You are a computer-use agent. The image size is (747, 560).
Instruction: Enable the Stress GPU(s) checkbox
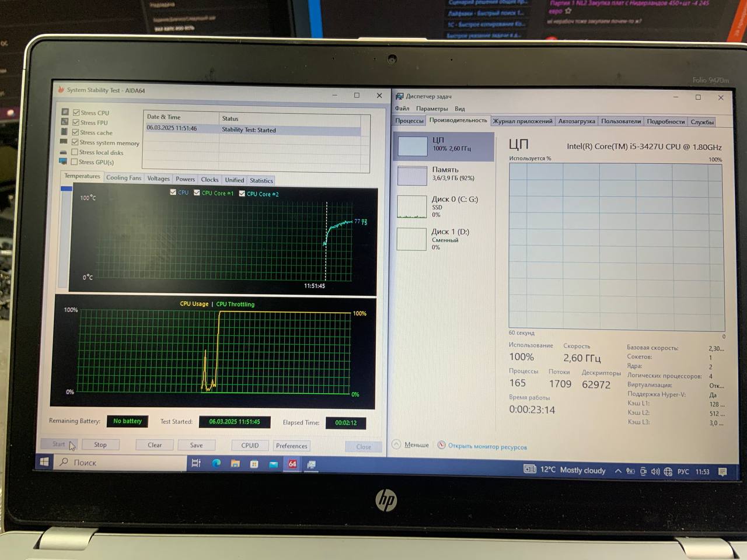pos(74,162)
